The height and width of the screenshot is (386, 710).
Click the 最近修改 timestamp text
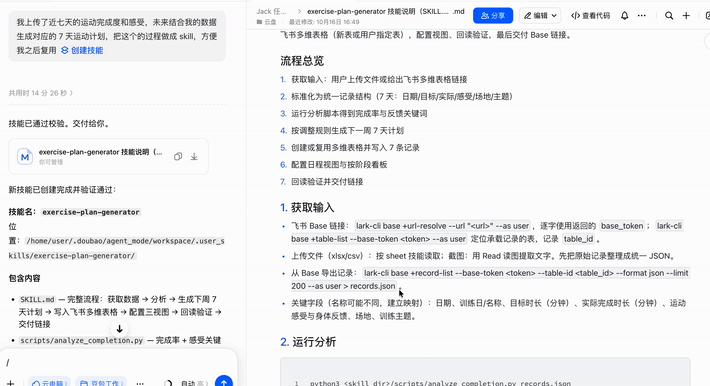324,22
